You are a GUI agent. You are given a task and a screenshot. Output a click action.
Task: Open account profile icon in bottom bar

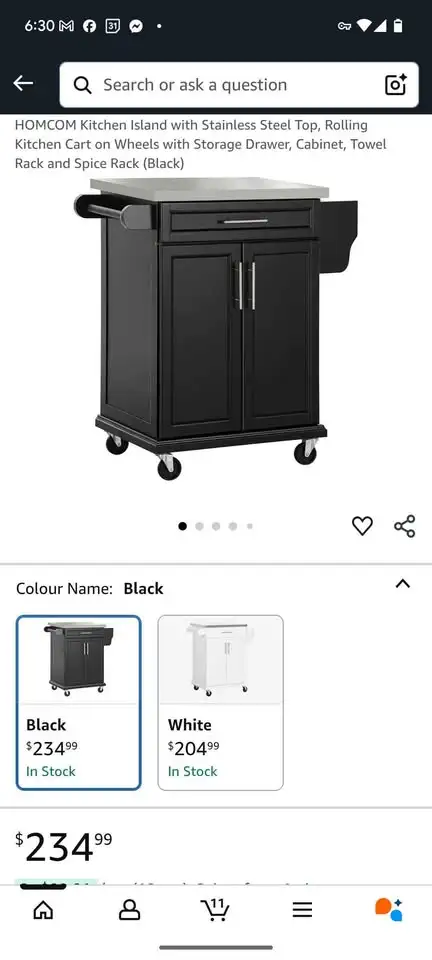click(129, 910)
